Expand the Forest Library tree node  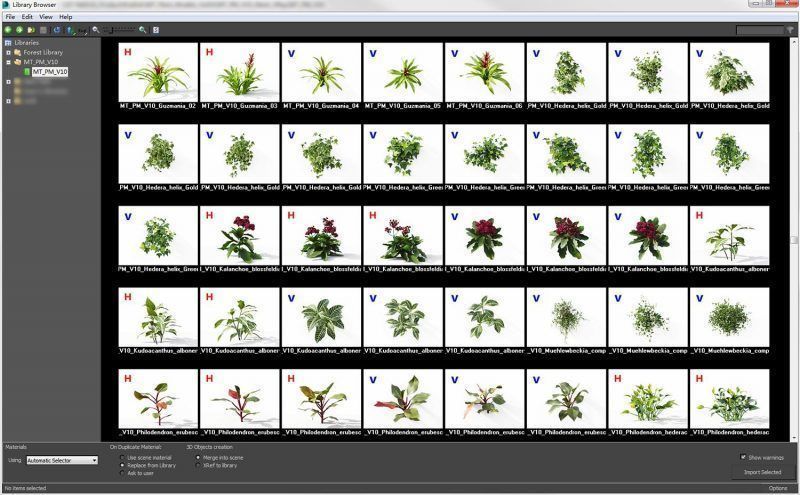tap(8, 53)
